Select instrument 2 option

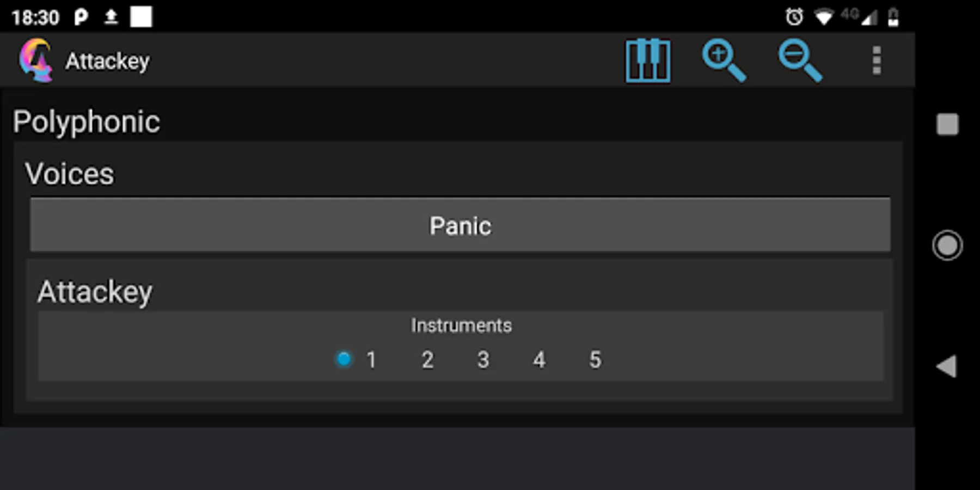point(427,359)
